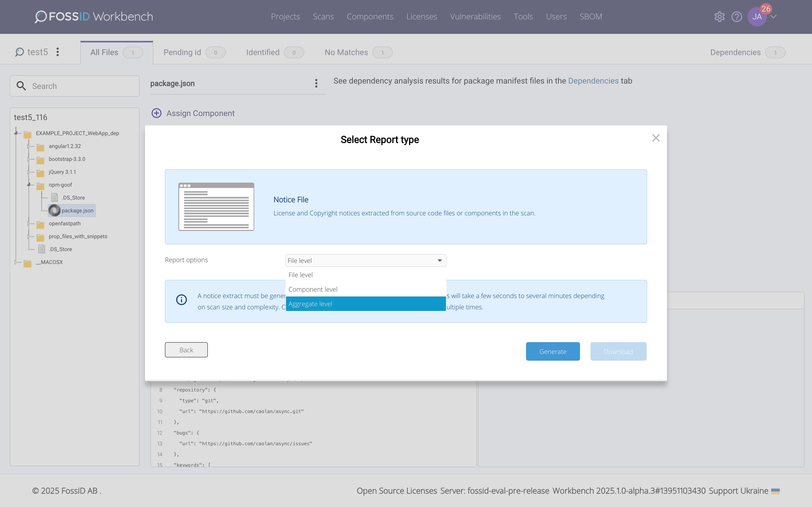Click the help question mark icon
This screenshot has height=507, width=812.
[737, 16]
